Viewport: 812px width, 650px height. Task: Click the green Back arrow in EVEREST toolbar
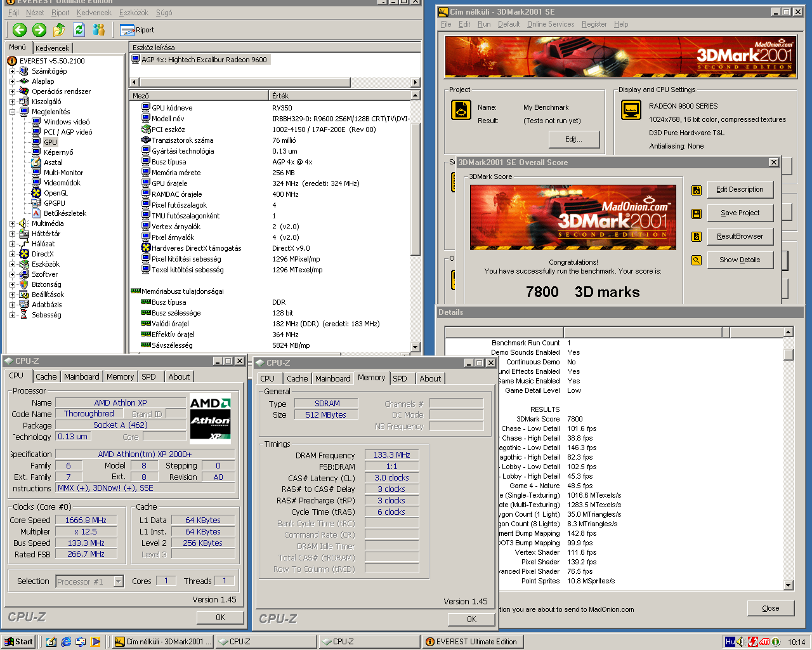(20, 29)
